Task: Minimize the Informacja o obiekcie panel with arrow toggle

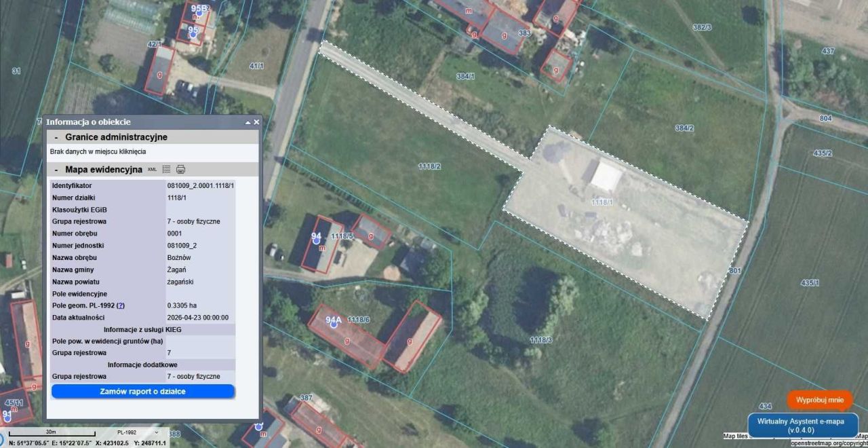Action: click(x=248, y=122)
